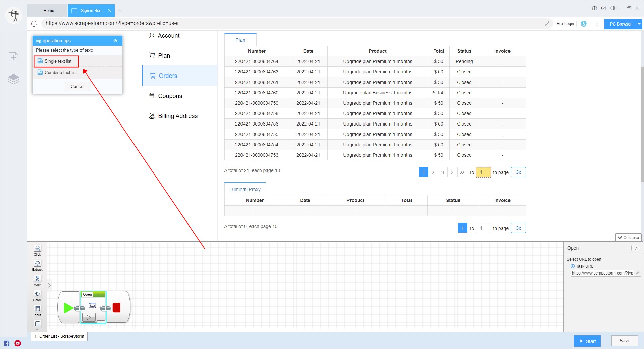This screenshot has width=644, height=349.
Task: Select the Wait tool in flowchart palette
Action: click(37, 281)
